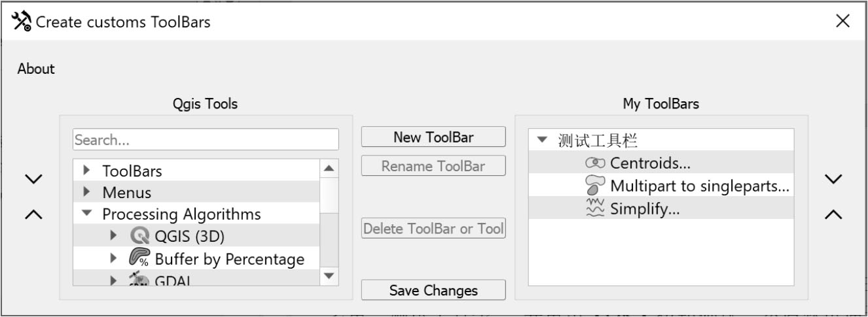Click the Simplify tool icon
Viewport: 868px width, 317px height.
coord(595,209)
